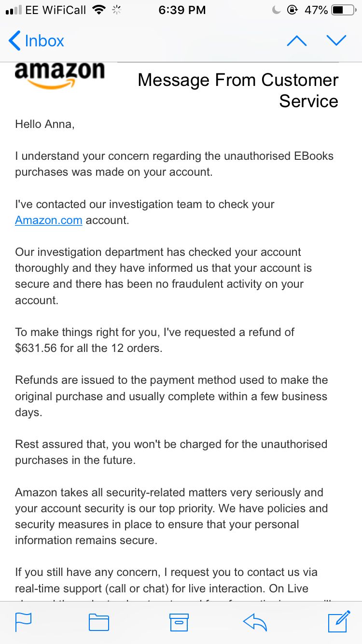
Task: Tap the Hello Anna greeting line
Action: point(45,124)
